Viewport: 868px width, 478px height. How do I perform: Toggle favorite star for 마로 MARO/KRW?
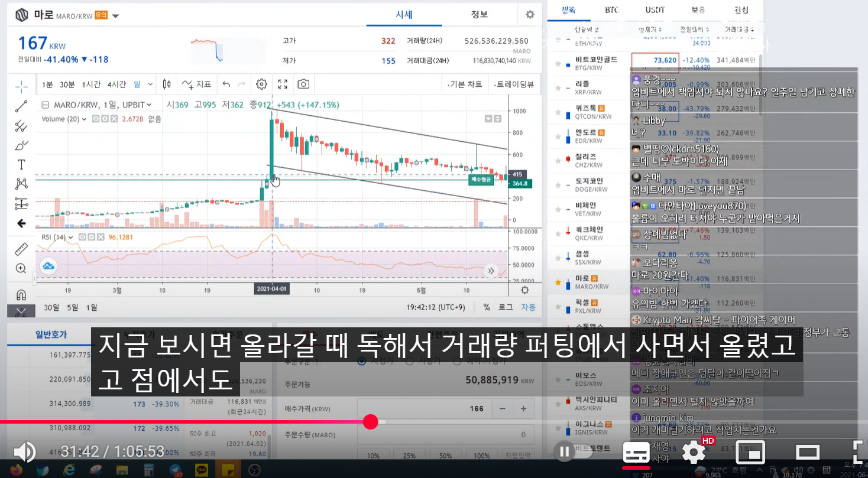pyautogui.click(x=558, y=282)
